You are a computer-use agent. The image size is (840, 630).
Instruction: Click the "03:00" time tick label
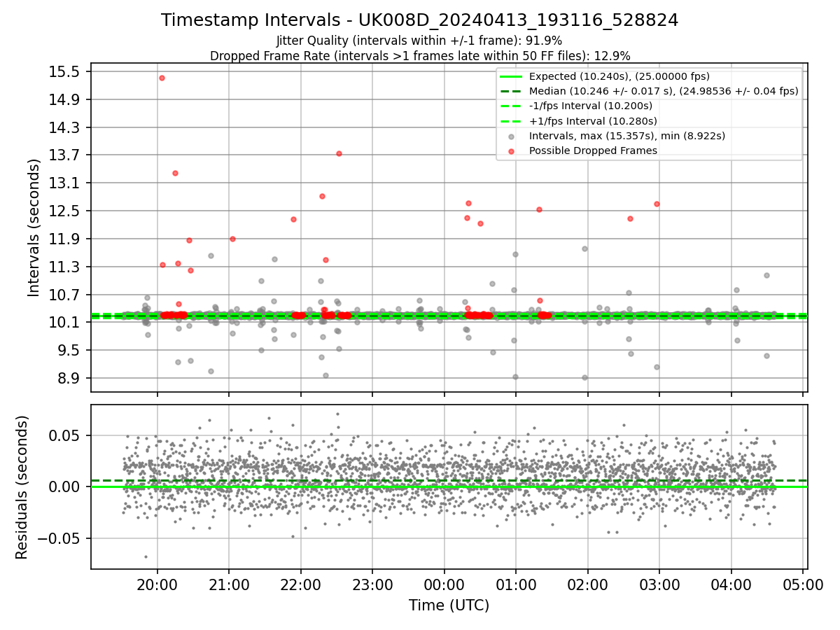tap(659, 584)
